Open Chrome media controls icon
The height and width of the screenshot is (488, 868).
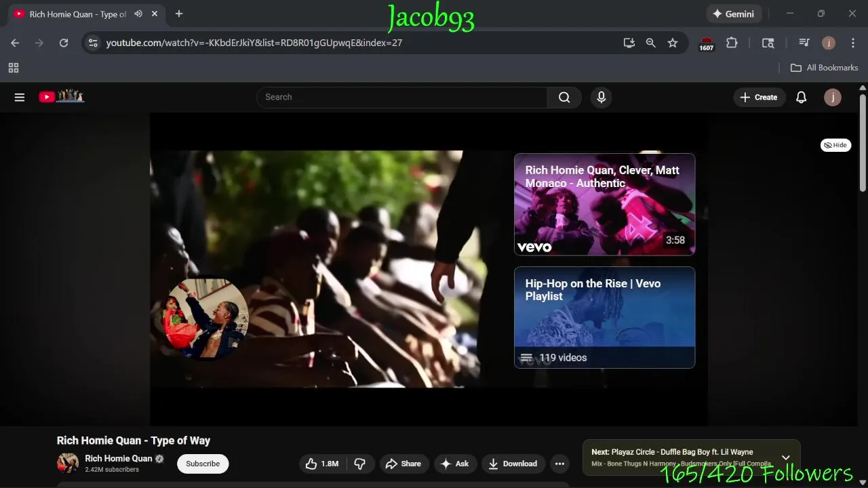804,43
